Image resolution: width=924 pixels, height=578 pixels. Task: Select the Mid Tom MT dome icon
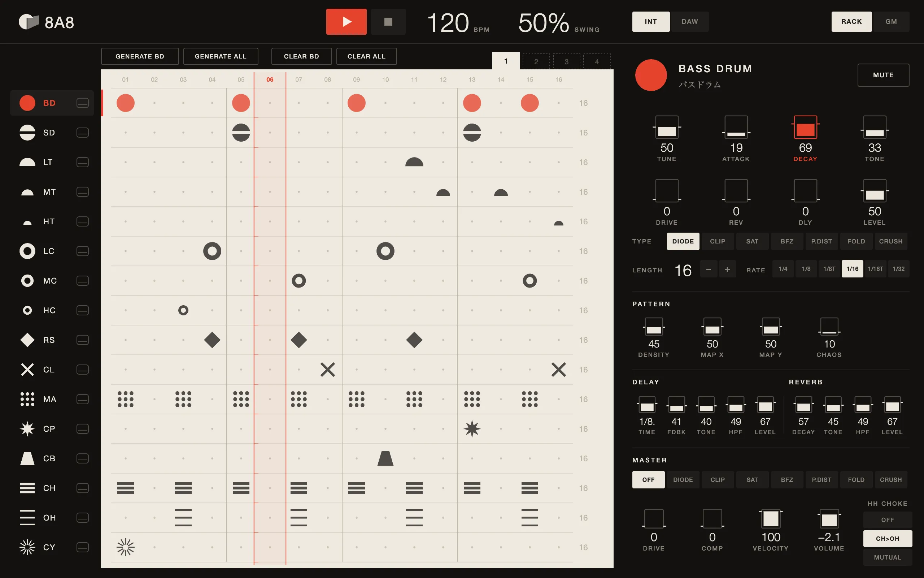(27, 192)
